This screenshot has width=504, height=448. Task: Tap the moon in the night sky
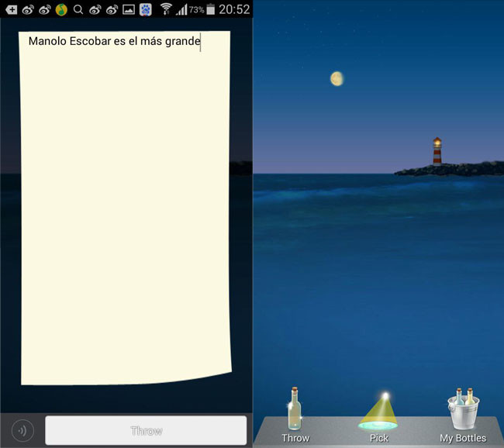click(337, 79)
